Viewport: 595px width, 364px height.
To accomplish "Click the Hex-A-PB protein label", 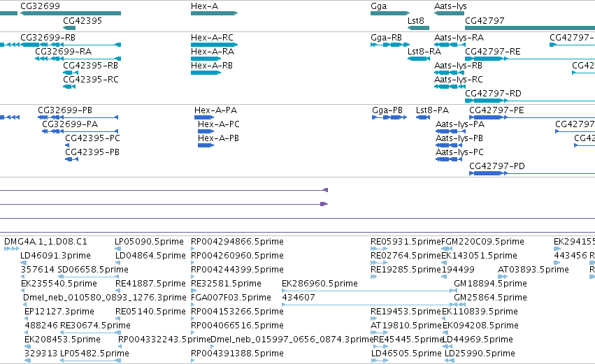I will tap(218, 138).
